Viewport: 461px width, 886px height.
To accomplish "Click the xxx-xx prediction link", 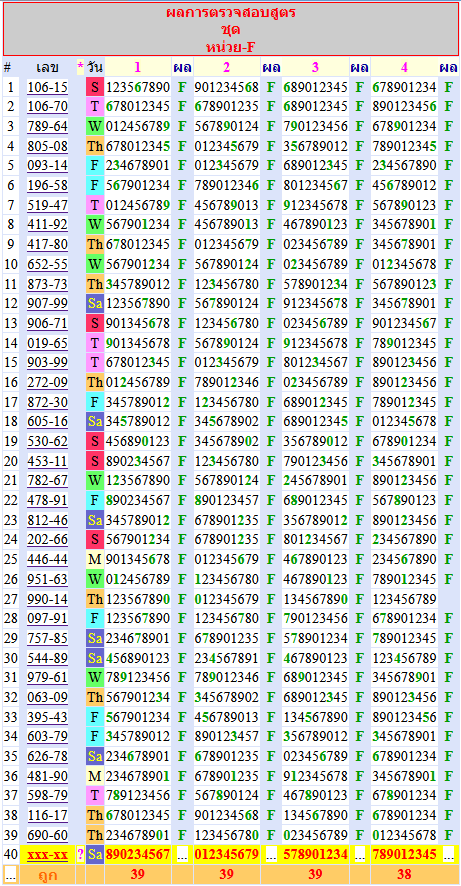I will pos(47,854).
